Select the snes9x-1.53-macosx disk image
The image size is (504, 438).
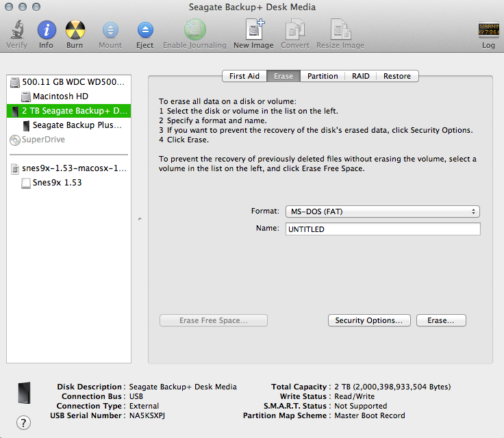[x=68, y=168]
